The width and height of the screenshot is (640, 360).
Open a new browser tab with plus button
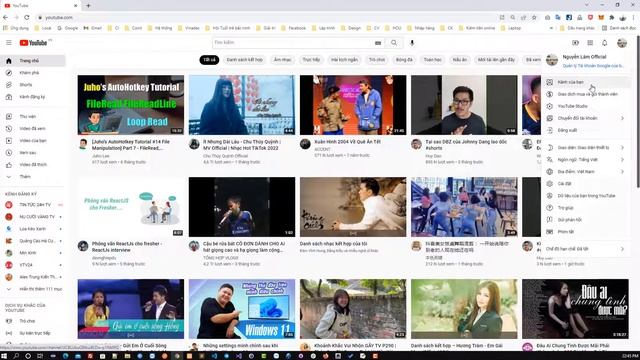pyautogui.click(x=88, y=5)
